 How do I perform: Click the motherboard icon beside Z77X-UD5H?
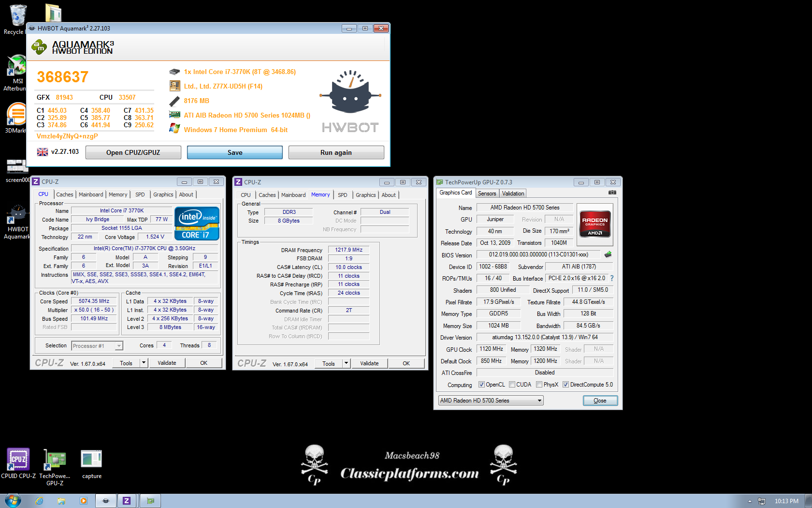pos(174,86)
